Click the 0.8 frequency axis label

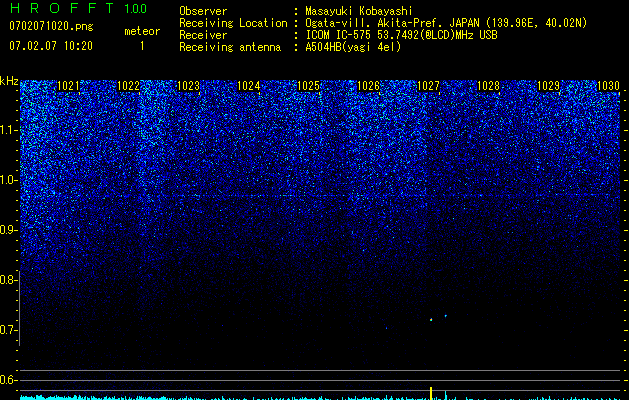8,280
